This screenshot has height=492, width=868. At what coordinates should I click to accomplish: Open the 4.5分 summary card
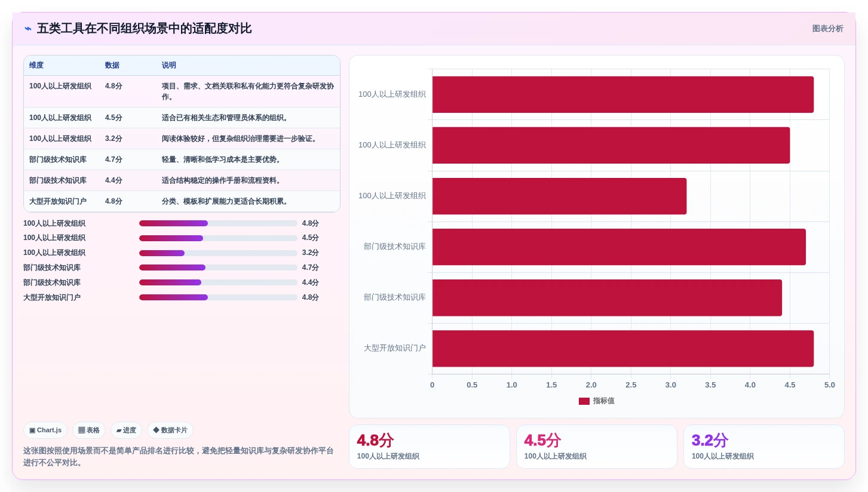[597, 447]
